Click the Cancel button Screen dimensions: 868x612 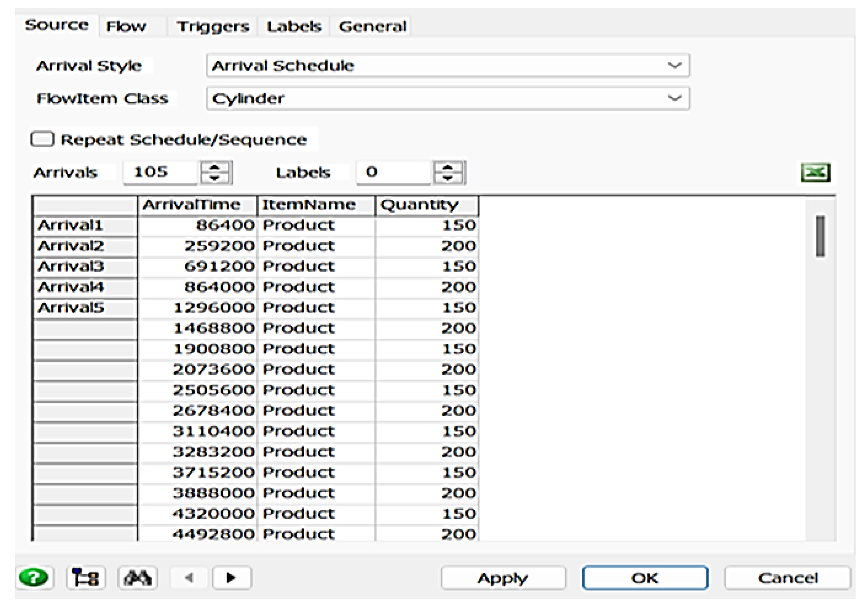(x=788, y=578)
